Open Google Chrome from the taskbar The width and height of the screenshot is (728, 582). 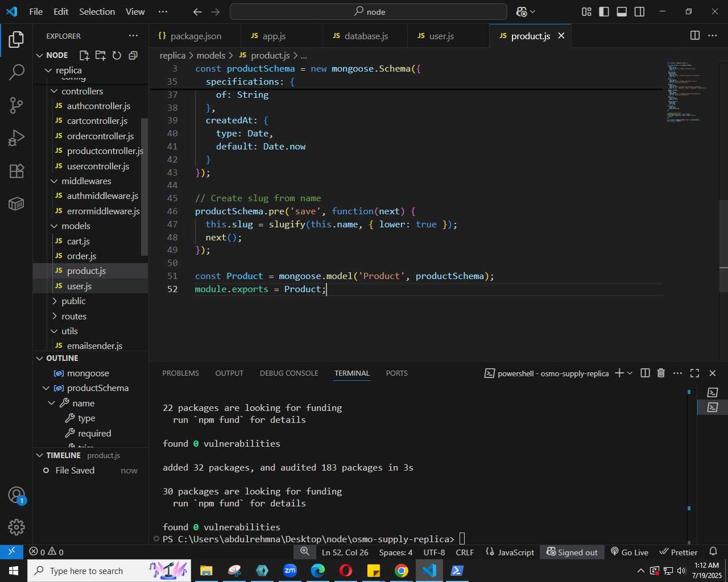click(402, 571)
